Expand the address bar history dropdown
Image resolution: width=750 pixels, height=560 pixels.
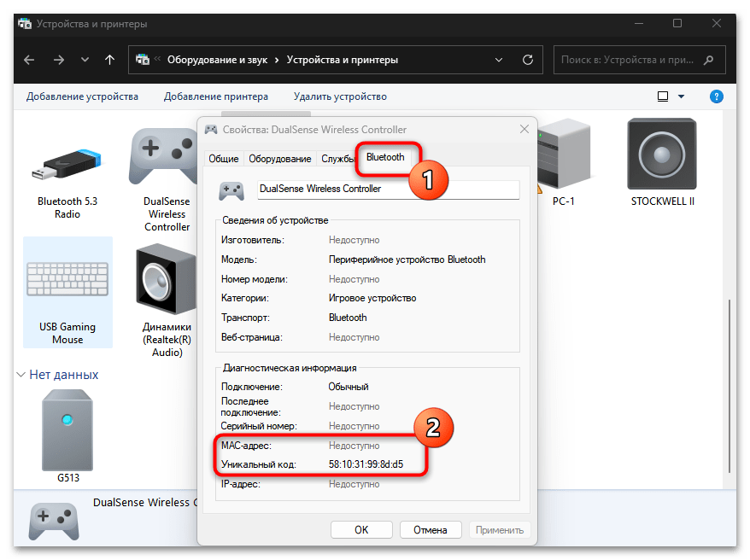pos(498,60)
